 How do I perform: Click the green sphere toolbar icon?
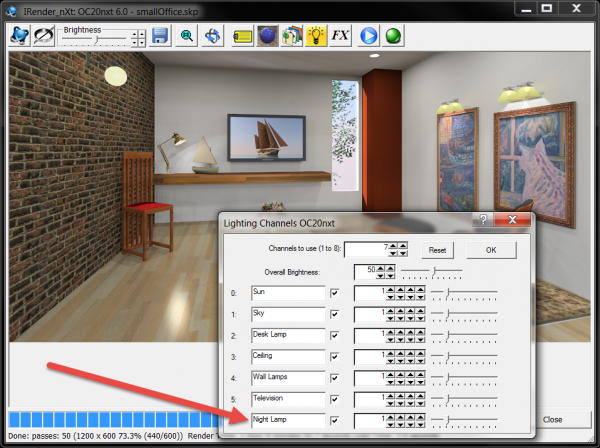(x=393, y=35)
